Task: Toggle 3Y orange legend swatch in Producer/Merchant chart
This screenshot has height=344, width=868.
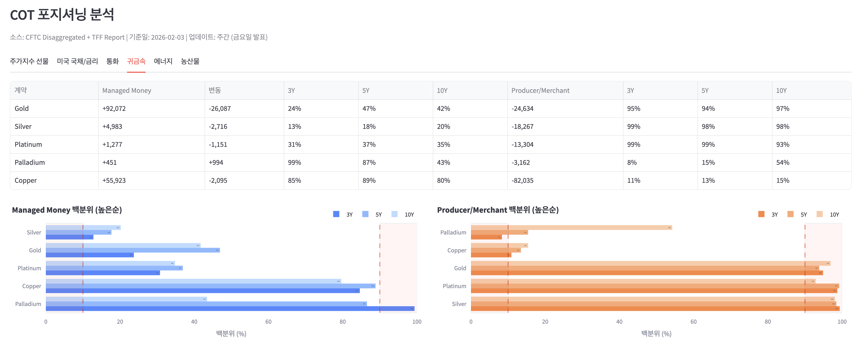Action: (761, 214)
